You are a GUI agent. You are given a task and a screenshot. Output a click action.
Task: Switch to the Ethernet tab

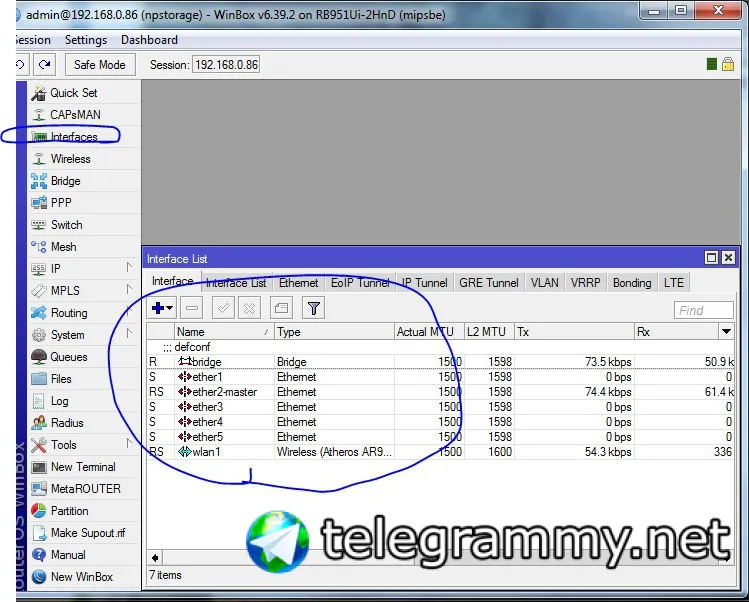tap(299, 283)
